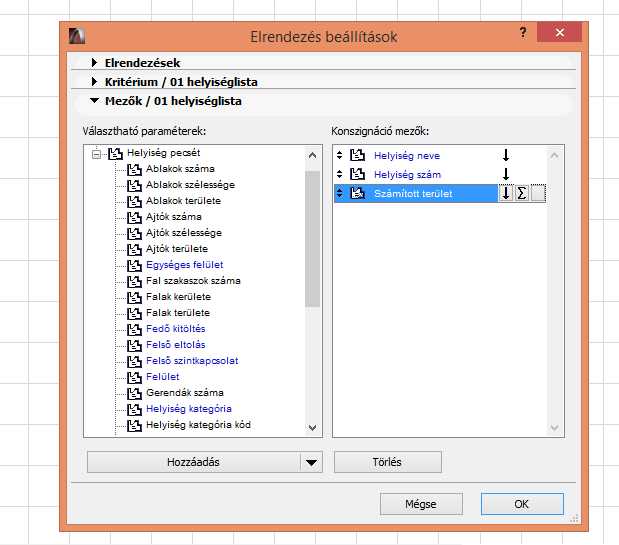Click the drag handle of Helyiség neve

point(339,156)
